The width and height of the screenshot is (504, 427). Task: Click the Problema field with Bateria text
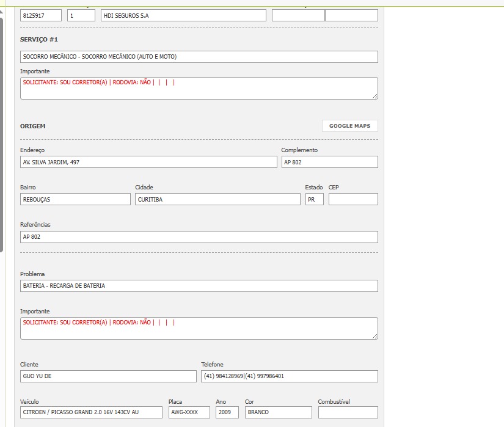199,286
